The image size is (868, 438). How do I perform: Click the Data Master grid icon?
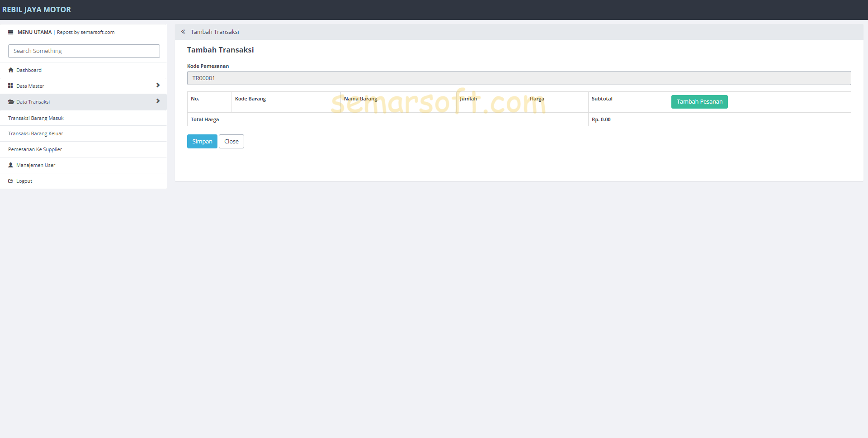click(10, 86)
